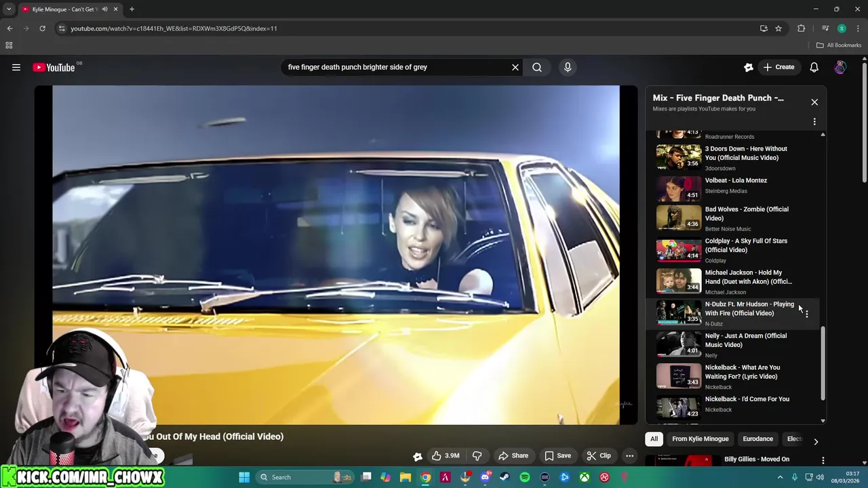Share the video
This screenshot has width=868, height=488.
point(513,455)
